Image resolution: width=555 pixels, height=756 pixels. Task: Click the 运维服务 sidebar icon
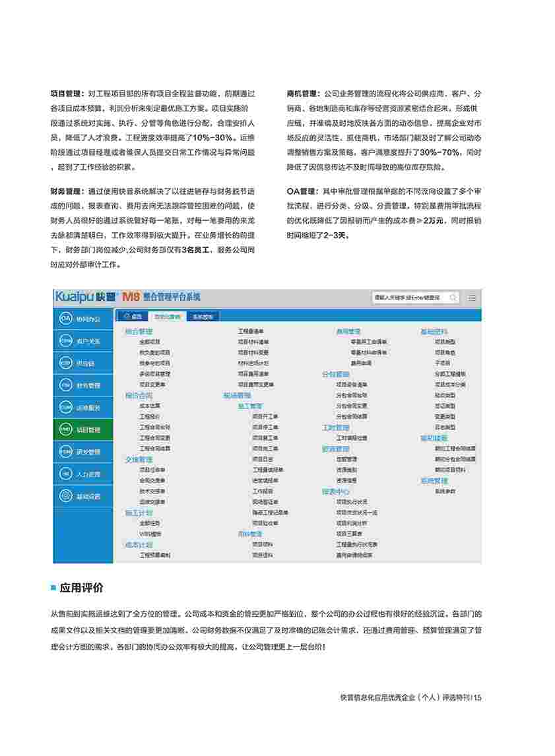(65, 407)
